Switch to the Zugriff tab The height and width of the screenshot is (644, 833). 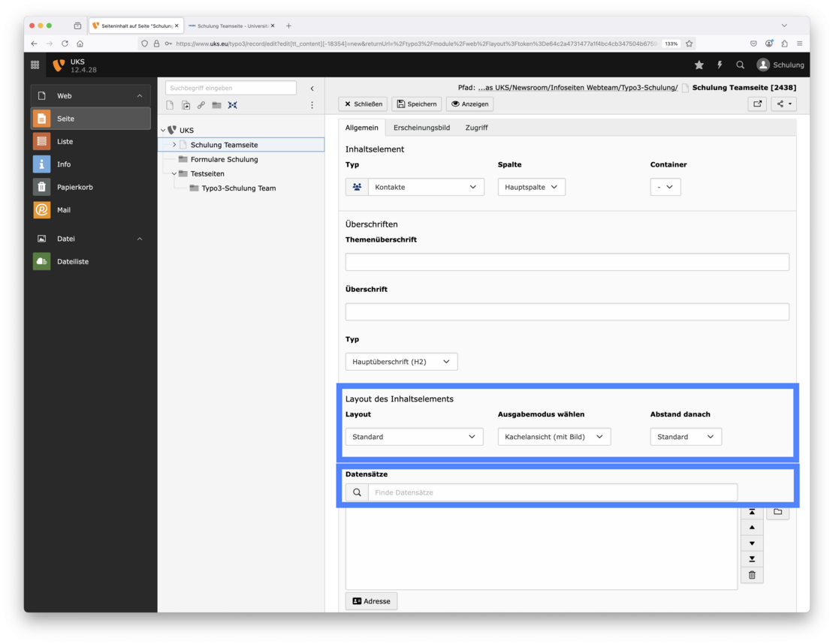pyautogui.click(x=476, y=128)
